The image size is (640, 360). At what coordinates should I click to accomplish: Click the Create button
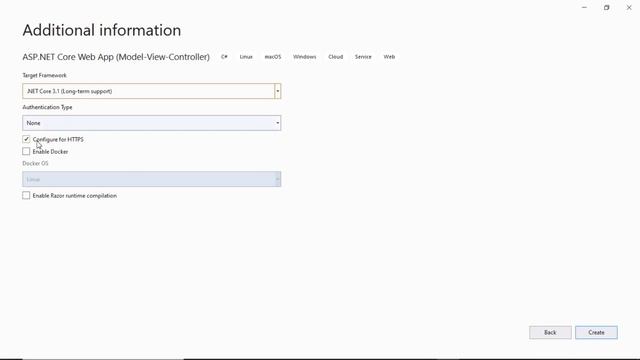point(596,332)
